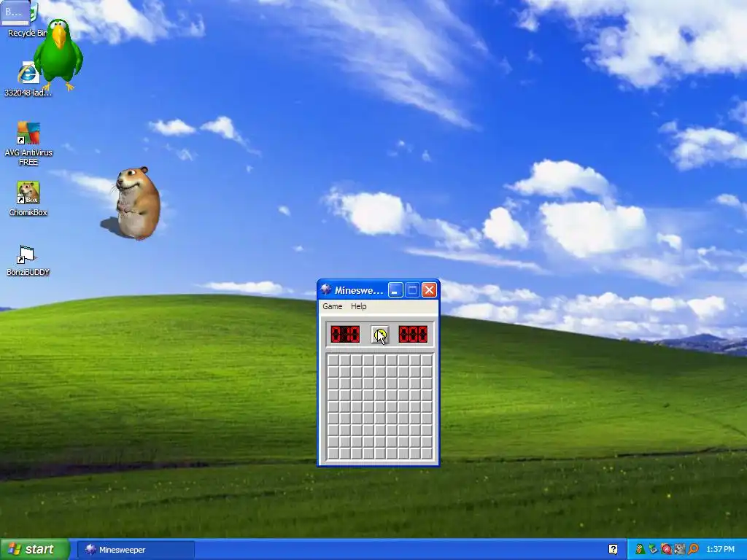
Task: Launch AVG AntiVirus FREE shortcut
Action: coord(28,144)
